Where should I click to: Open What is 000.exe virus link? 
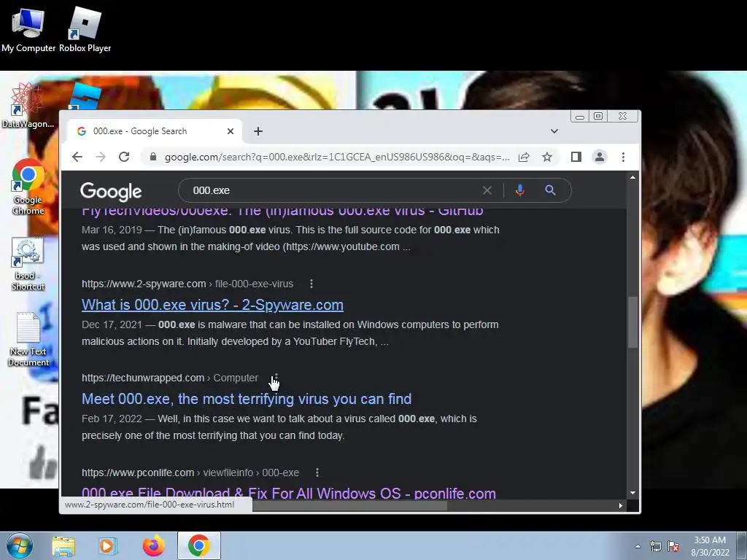coord(212,305)
